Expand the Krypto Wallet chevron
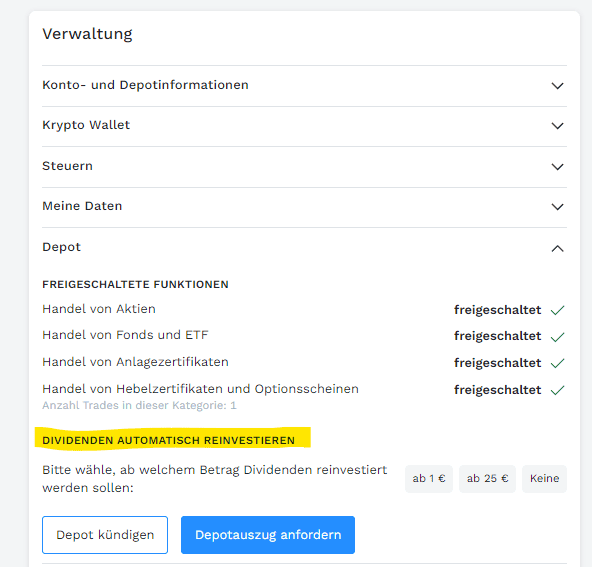This screenshot has width=592, height=567. tap(557, 126)
